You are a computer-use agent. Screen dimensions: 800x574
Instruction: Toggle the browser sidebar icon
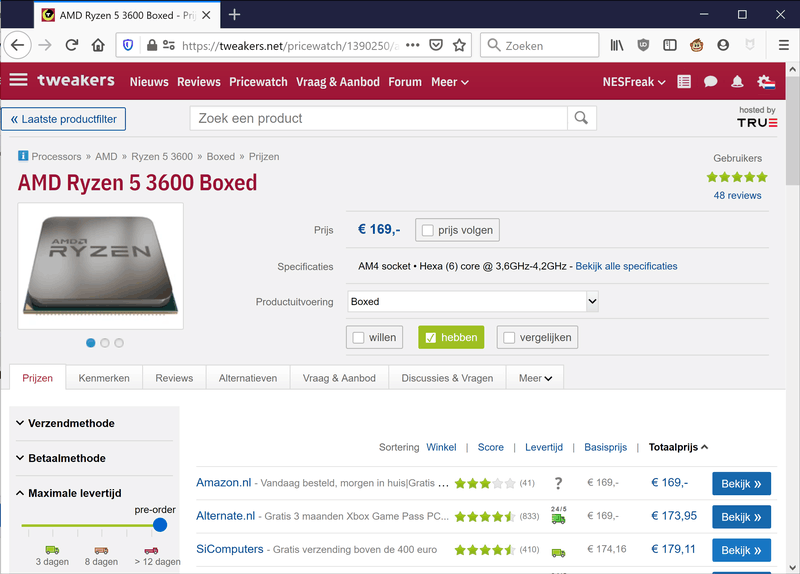point(670,45)
